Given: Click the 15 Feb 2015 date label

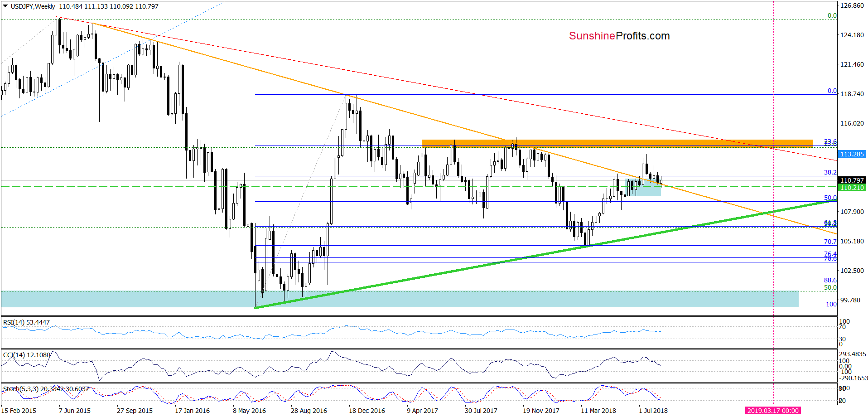Looking at the screenshot, I should (19, 411).
